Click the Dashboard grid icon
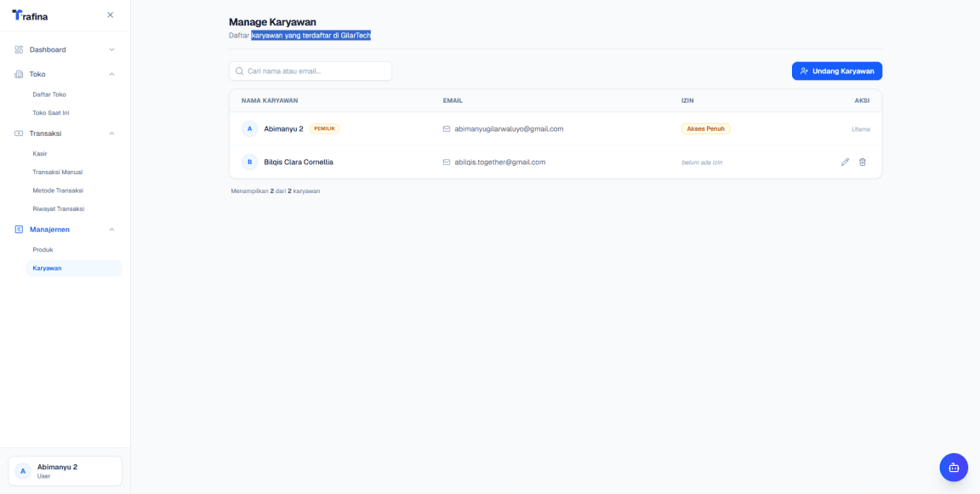The image size is (980, 494). pyautogui.click(x=19, y=49)
